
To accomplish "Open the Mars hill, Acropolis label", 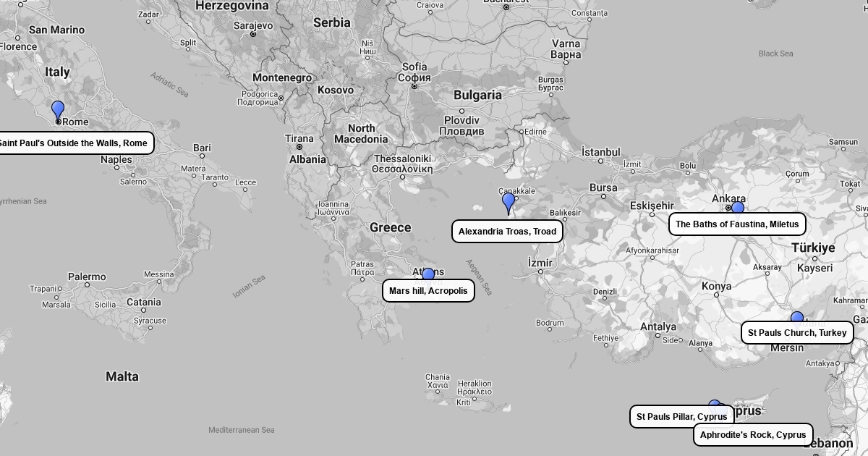I will coord(428,291).
